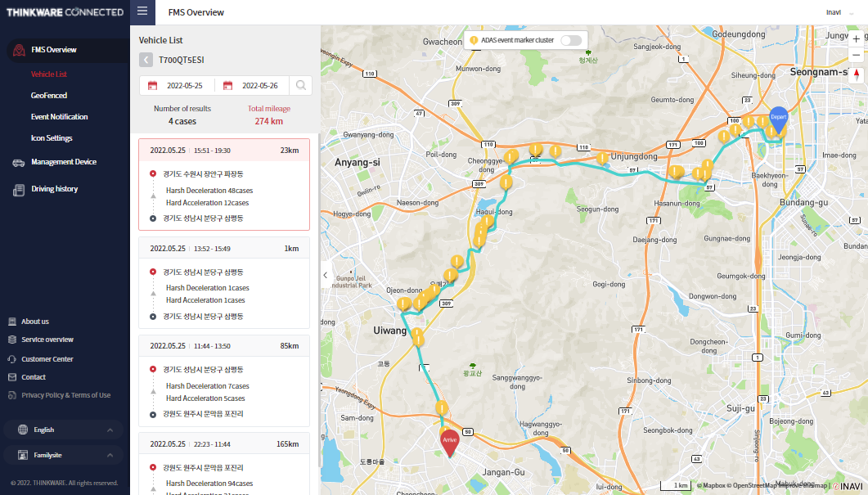The width and height of the screenshot is (868, 495).
Task: Click the 4 cases result count
Action: click(x=182, y=121)
